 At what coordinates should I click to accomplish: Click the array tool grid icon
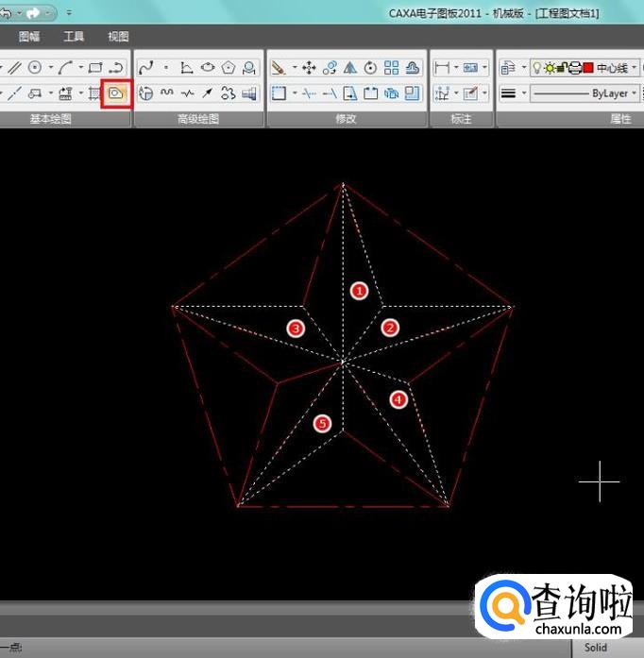391,68
